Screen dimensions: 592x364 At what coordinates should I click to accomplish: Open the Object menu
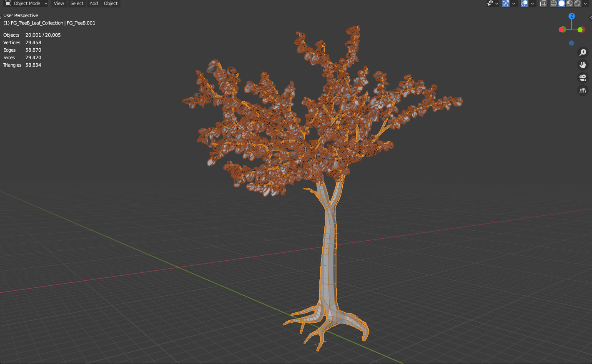(110, 3)
